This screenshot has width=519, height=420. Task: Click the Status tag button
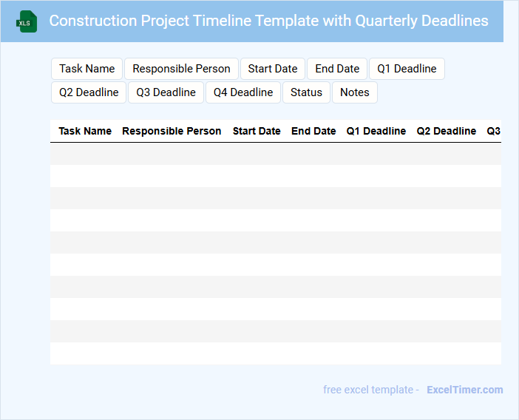click(306, 92)
